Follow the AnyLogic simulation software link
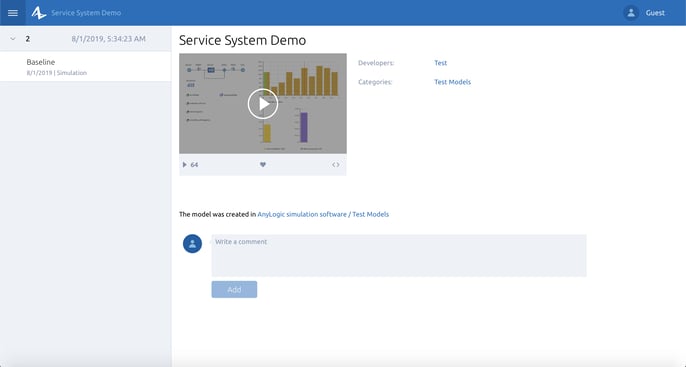Image resolution: width=686 pixels, height=367 pixels. (x=302, y=214)
